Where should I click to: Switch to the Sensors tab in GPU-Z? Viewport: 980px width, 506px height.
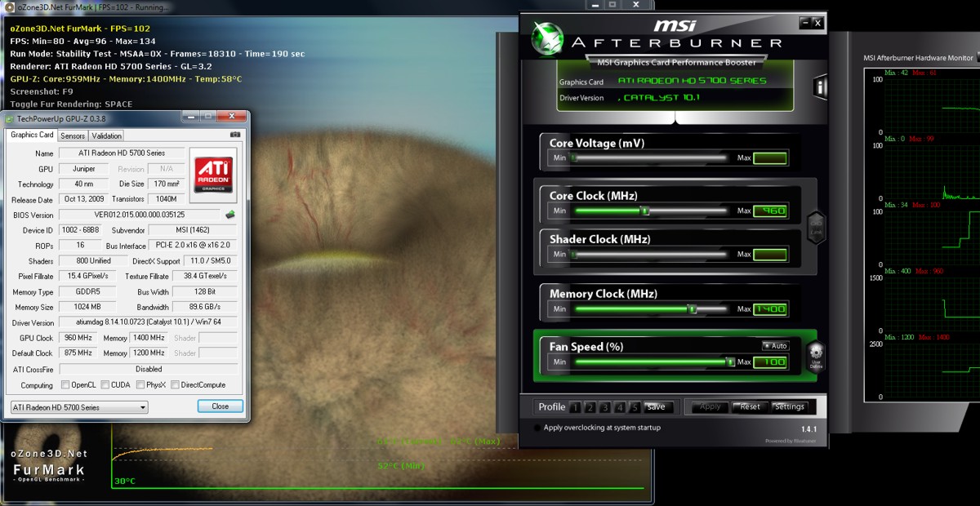pos(73,136)
